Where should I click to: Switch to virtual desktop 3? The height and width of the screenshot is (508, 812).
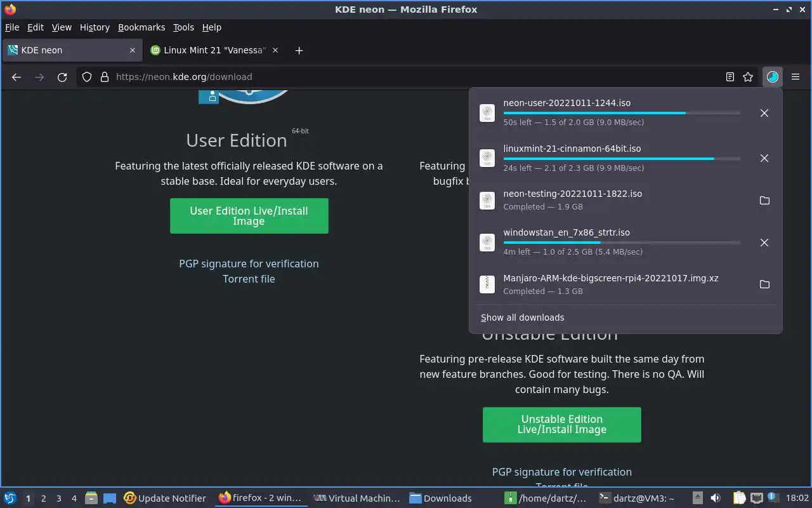tap(58, 498)
